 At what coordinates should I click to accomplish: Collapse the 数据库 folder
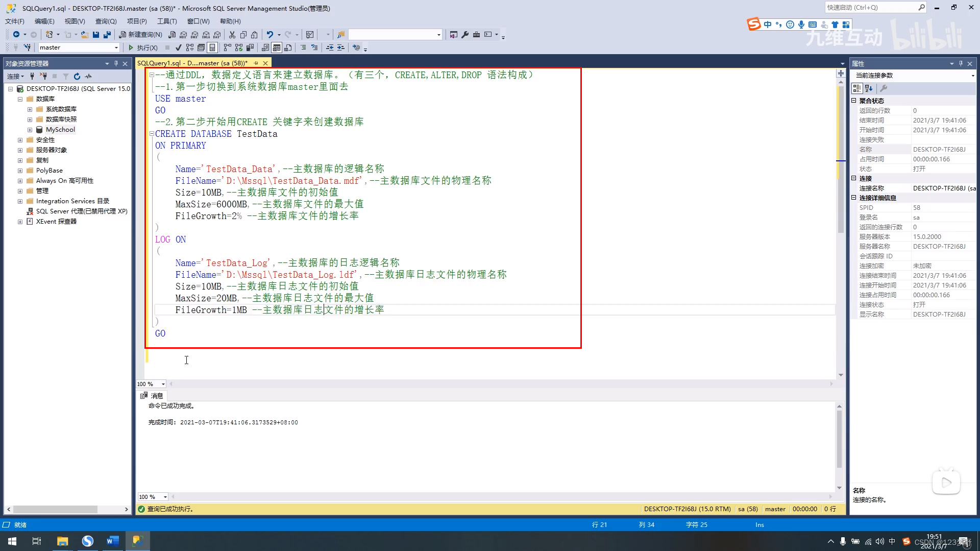coord(20,99)
